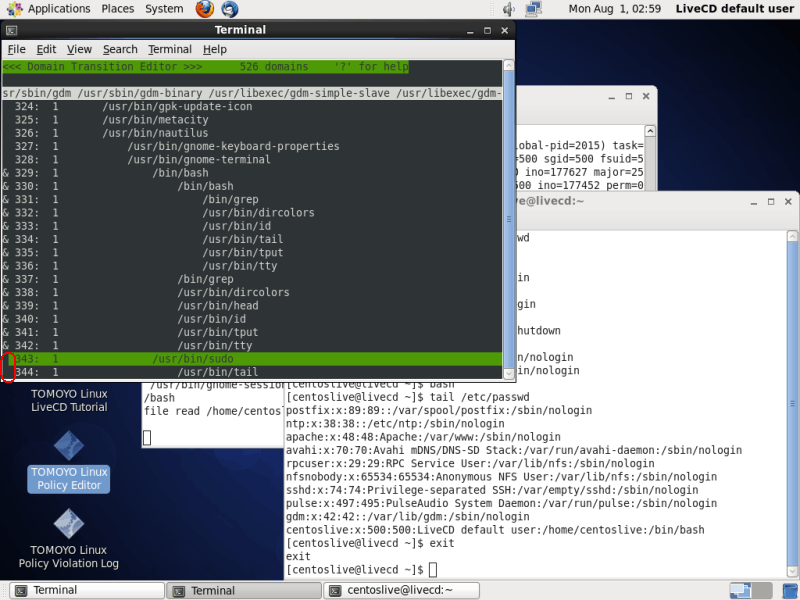
Task: Click the Terminal window menu icon in its title bar
Action: (11, 31)
